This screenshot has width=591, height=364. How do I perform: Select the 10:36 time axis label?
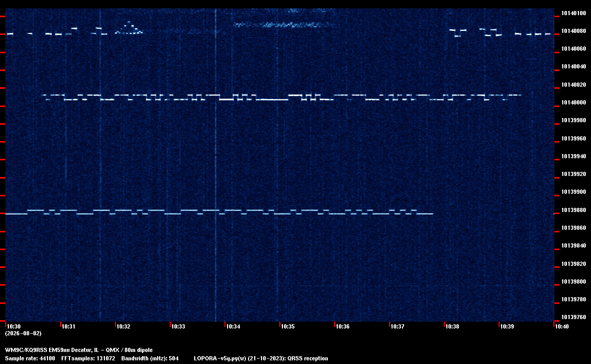click(x=342, y=326)
